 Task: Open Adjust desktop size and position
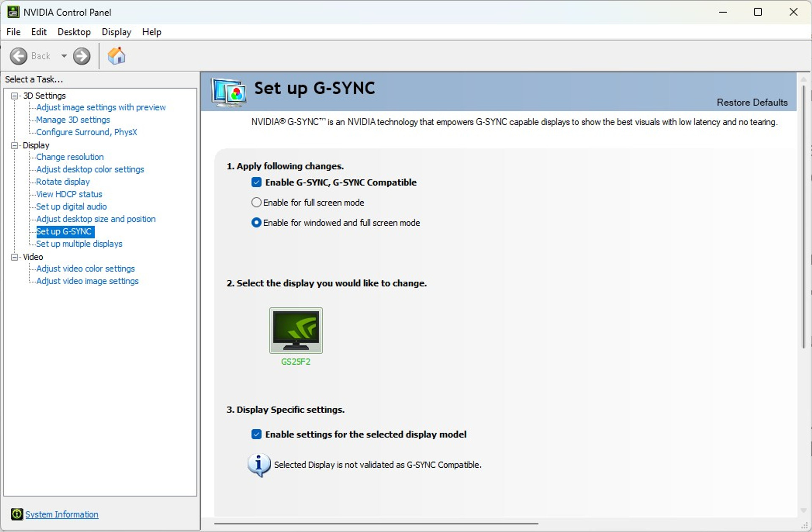pyautogui.click(x=96, y=219)
